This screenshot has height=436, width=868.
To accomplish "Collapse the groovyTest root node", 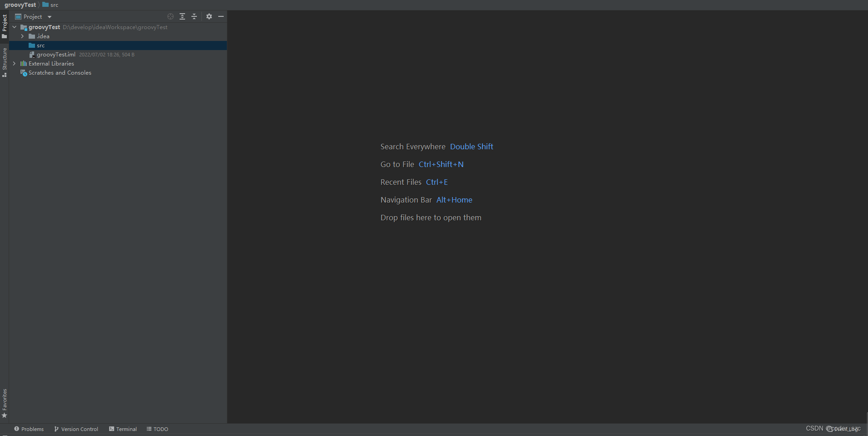I will [x=15, y=27].
